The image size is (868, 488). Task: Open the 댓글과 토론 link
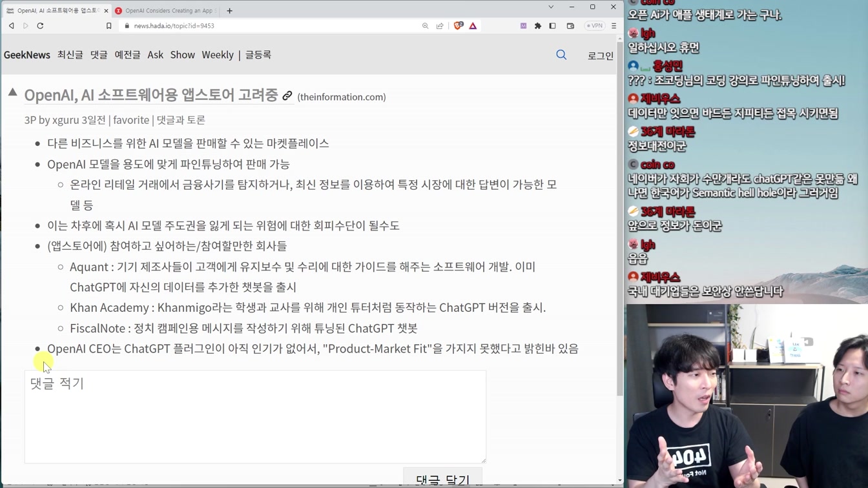(181, 120)
